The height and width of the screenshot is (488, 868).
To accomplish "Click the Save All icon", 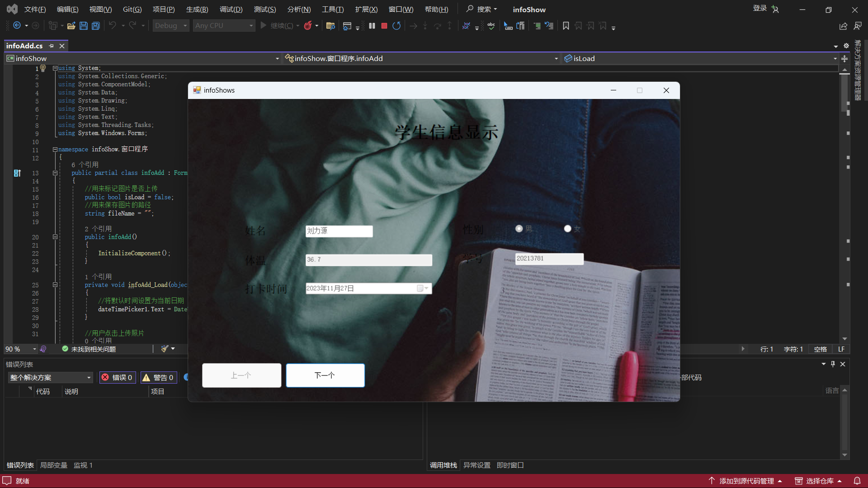I will (x=96, y=26).
